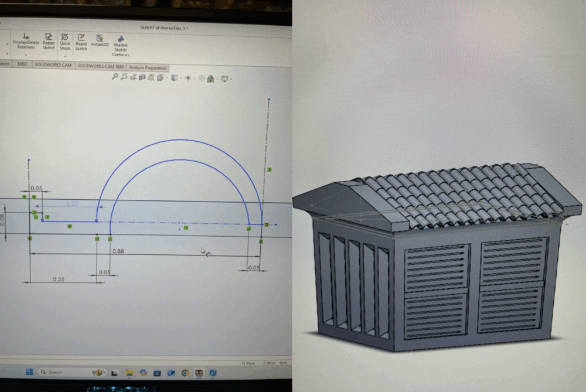The height and width of the screenshot is (392, 586).
Task: Click the Zoom to Area icon
Action: pyautogui.click(x=124, y=77)
